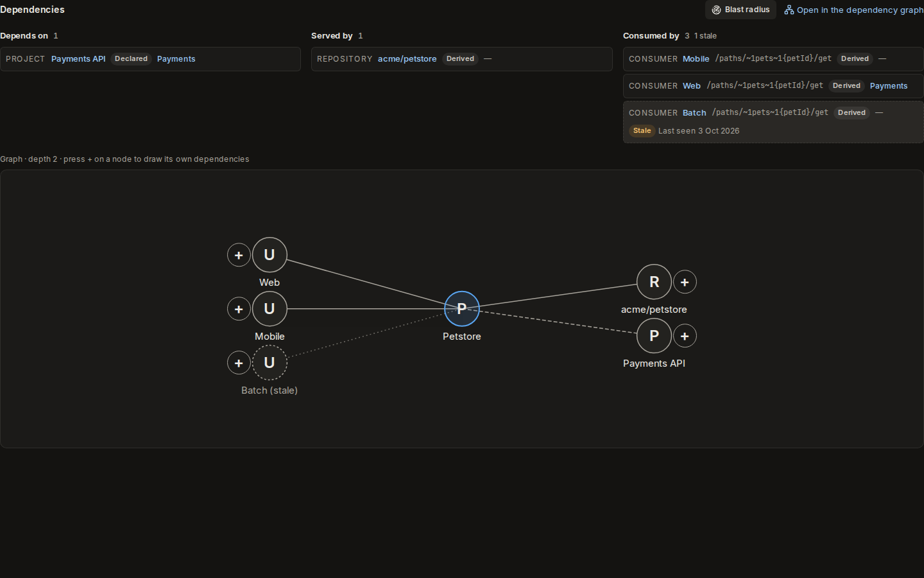Image resolution: width=924 pixels, height=578 pixels.
Task: Click the Declared badge on Payments API
Action: tap(131, 59)
